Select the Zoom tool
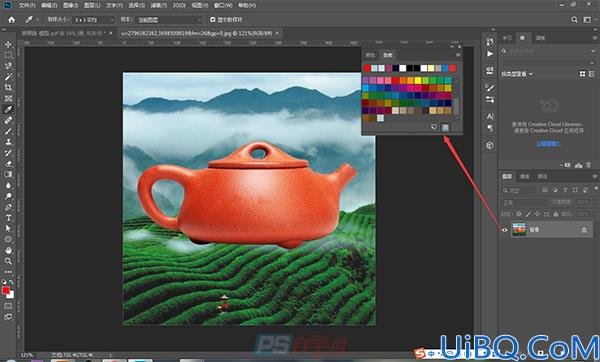 [x=8, y=261]
